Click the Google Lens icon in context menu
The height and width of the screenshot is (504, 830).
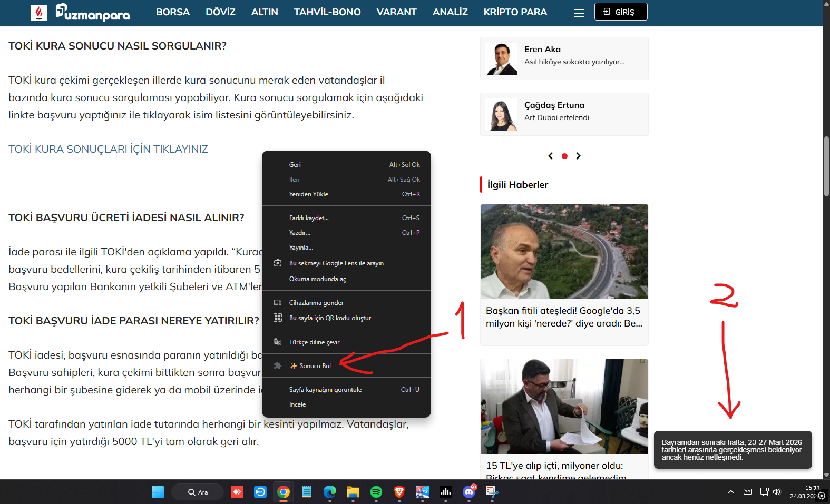coord(278,263)
